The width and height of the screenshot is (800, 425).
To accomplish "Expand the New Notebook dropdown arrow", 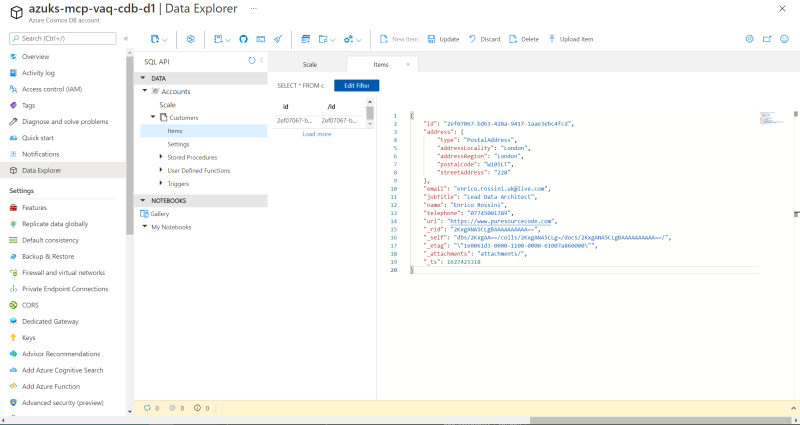I will [x=228, y=40].
